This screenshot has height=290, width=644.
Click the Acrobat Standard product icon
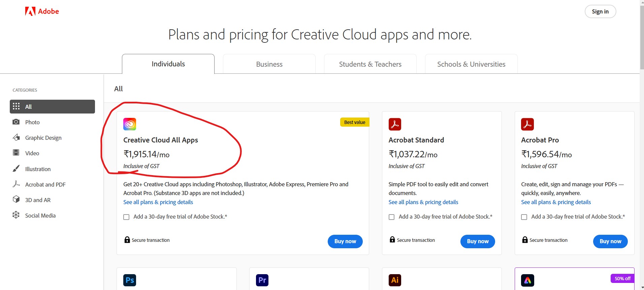[395, 124]
